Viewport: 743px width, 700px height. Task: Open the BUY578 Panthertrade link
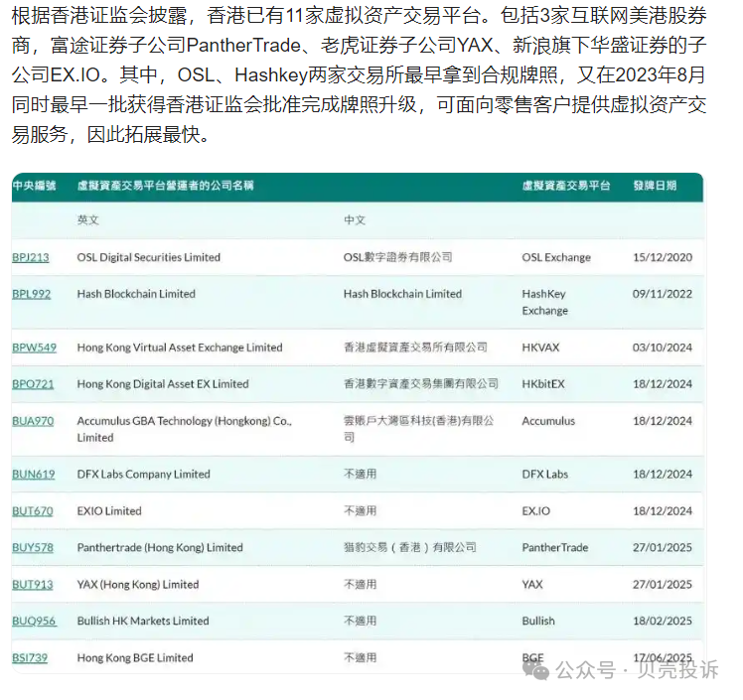pyautogui.click(x=33, y=547)
